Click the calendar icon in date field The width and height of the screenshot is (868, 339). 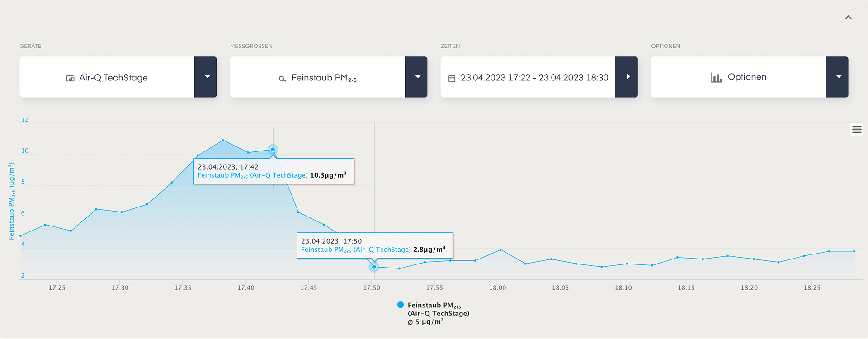click(451, 78)
